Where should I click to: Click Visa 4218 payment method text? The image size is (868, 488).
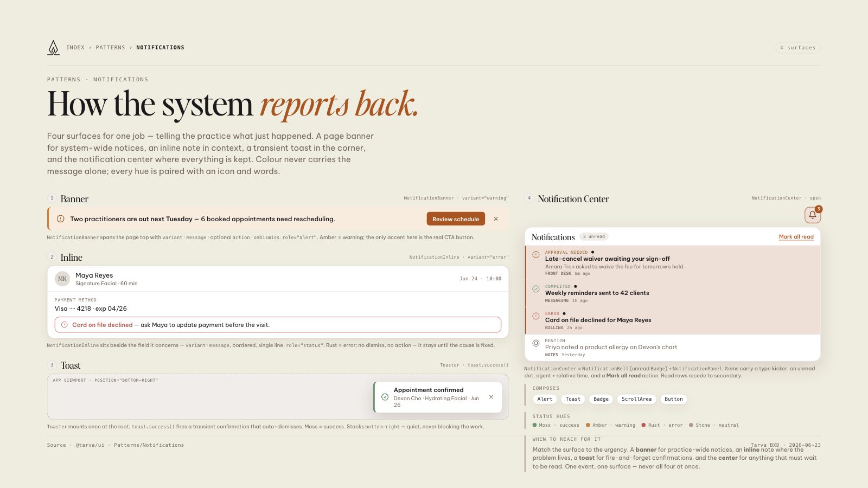tap(91, 309)
